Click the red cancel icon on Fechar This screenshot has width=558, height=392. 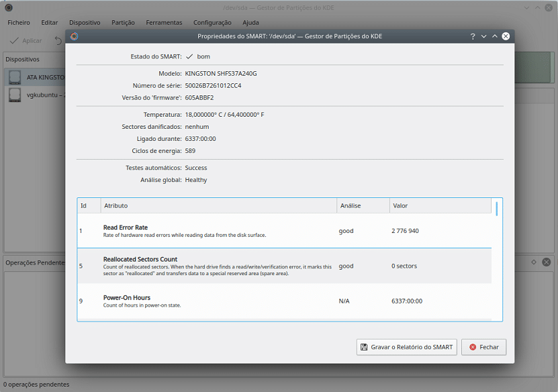click(x=473, y=347)
